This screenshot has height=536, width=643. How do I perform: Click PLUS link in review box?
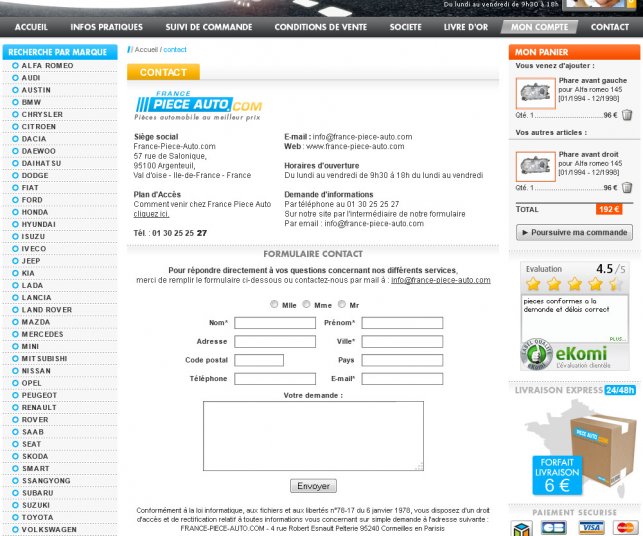pyautogui.click(x=618, y=339)
